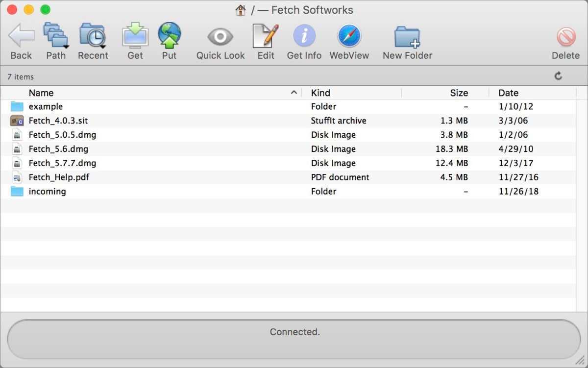Click the Connected status display
Viewport: 588px width, 368px height.
point(294,339)
